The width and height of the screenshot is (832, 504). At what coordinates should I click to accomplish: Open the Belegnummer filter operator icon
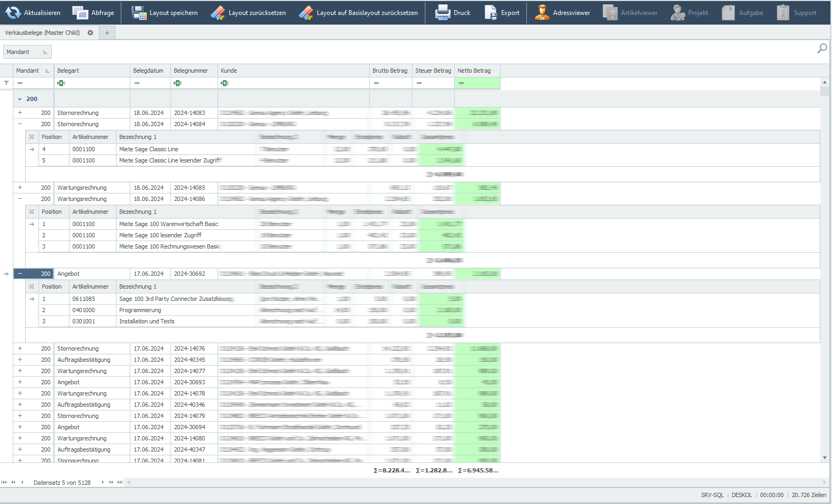click(x=177, y=83)
